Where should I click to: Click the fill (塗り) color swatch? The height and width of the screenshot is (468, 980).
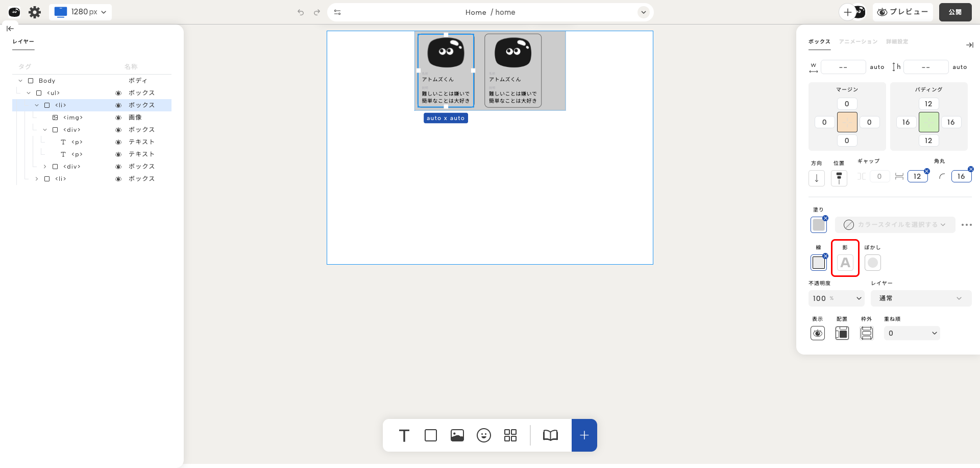[819, 225]
